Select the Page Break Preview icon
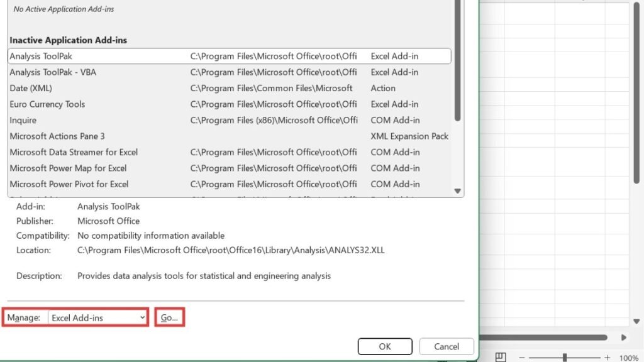 coord(500,356)
